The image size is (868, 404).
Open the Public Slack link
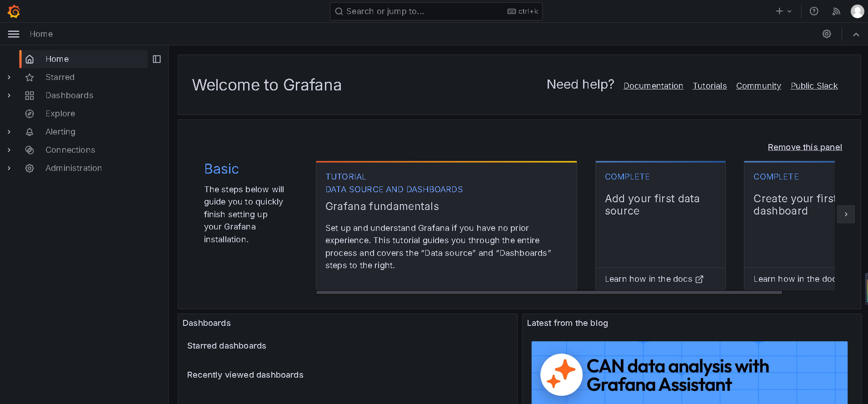point(814,86)
